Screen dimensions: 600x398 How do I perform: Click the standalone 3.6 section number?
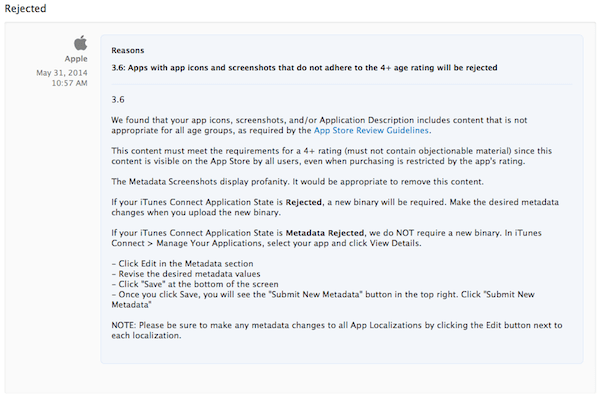pos(118,100)
